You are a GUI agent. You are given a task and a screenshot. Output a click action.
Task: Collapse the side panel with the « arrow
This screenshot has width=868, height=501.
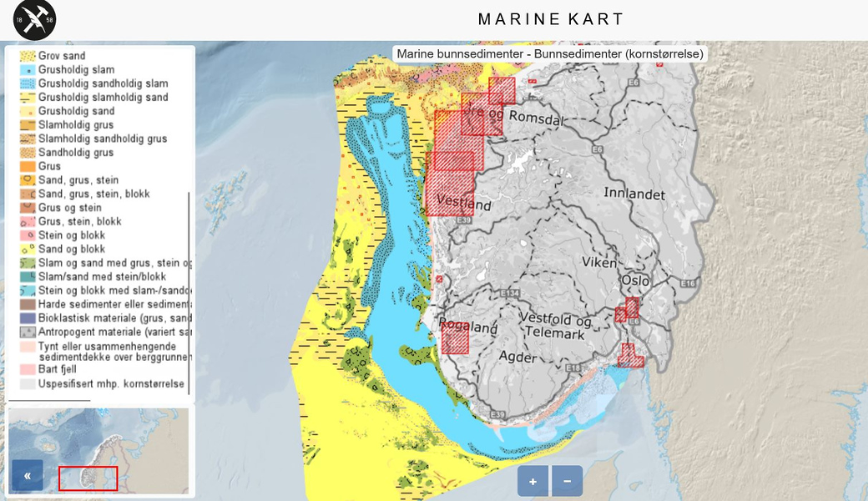27,474
